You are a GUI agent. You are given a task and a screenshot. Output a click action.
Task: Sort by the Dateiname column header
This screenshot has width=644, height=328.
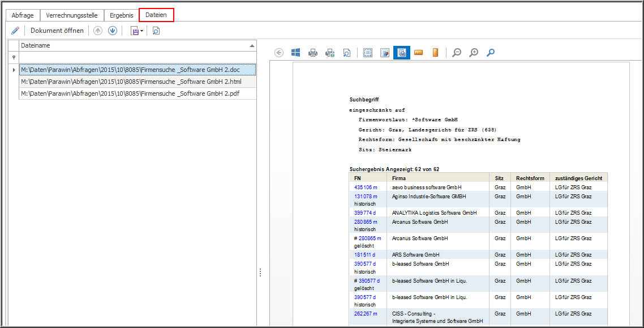[138, 46]
